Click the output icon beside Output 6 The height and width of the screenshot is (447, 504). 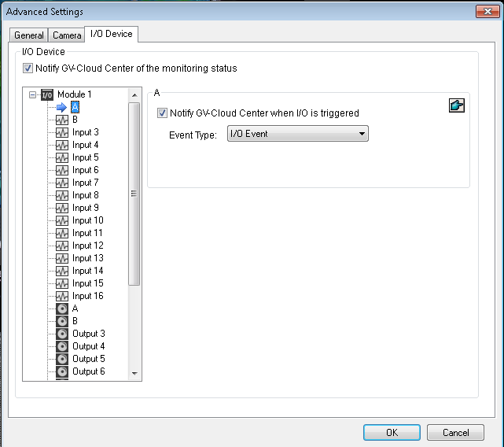point(63,371)
